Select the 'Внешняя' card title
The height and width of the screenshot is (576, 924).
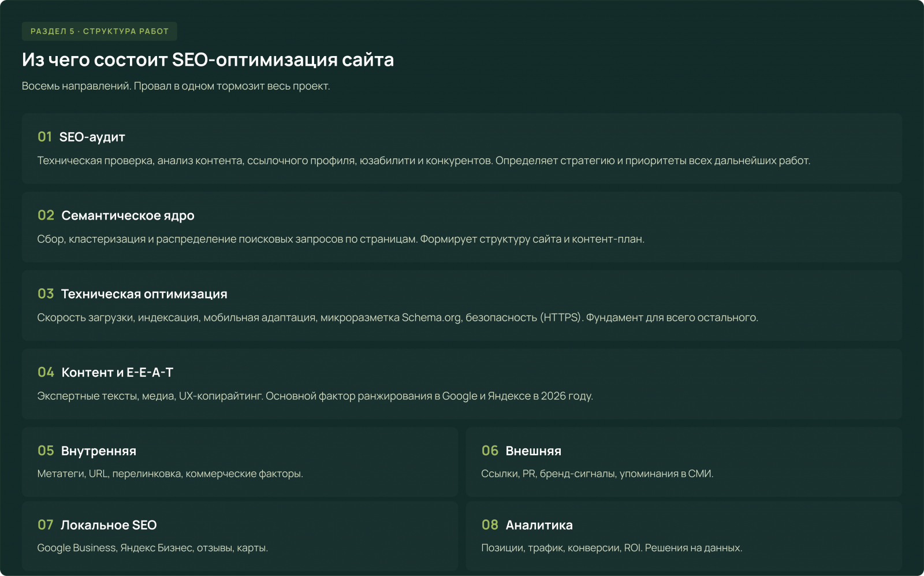[x=534, y=451]
